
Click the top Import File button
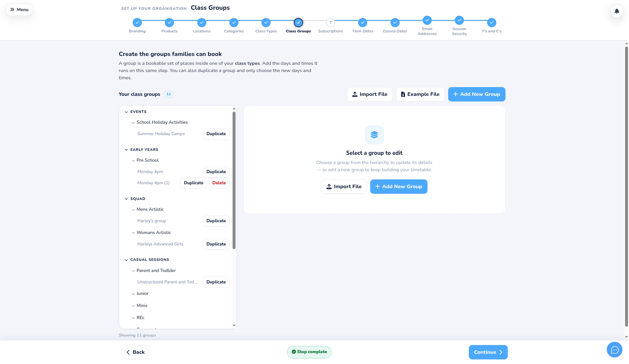pyautogui.click(x=370, y=94)
